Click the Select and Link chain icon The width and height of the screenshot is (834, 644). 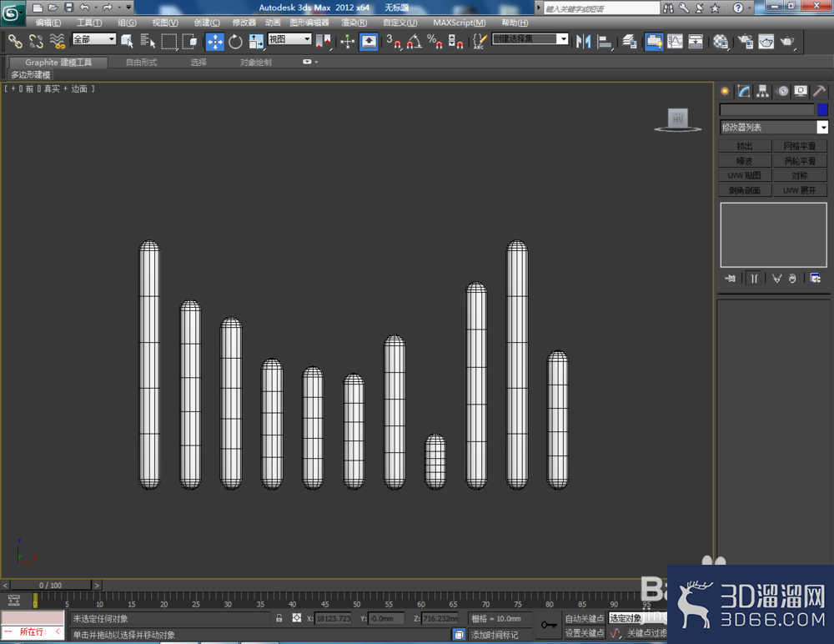pos(15,42)
